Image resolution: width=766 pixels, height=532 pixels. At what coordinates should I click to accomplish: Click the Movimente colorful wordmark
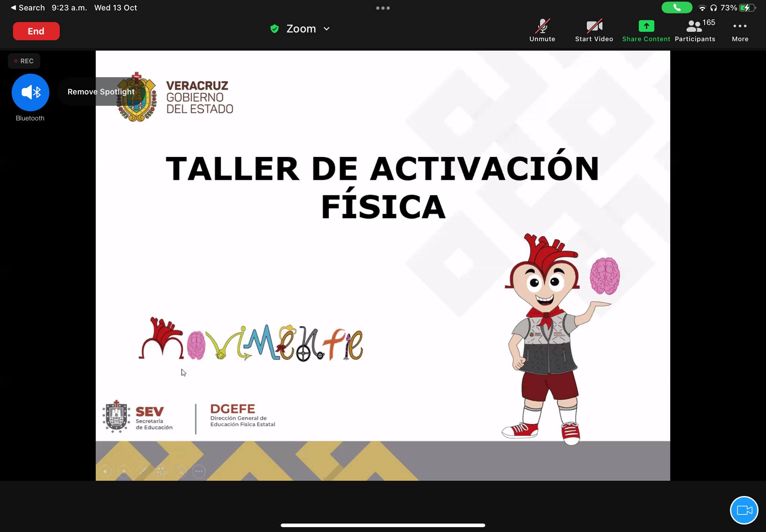pos(251,339)
